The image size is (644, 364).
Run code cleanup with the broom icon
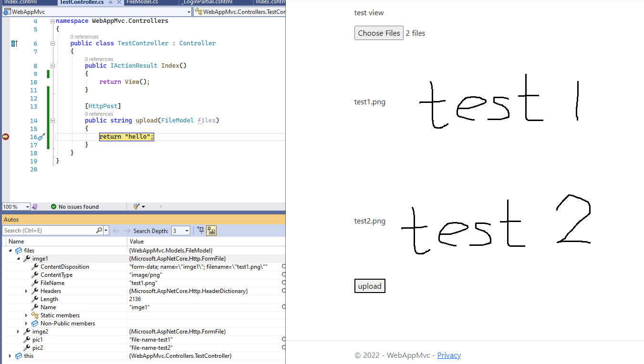pos(136,207)
